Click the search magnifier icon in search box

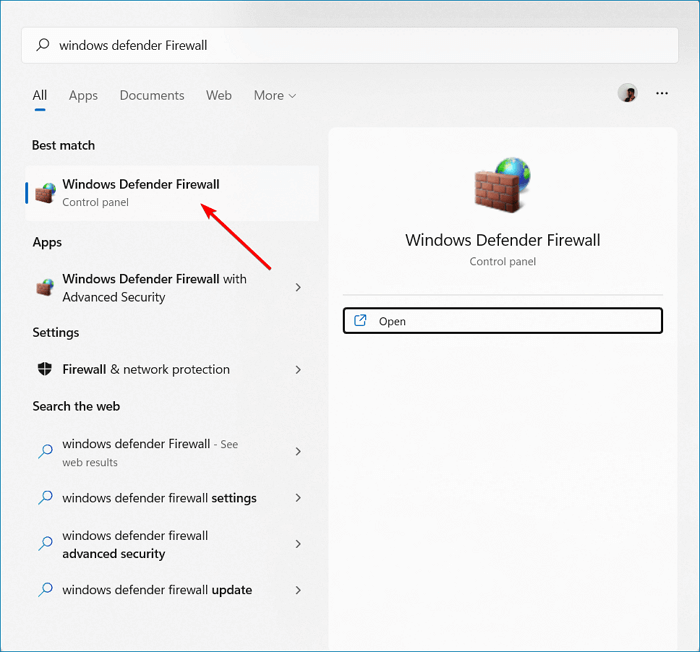pos(43,45)
